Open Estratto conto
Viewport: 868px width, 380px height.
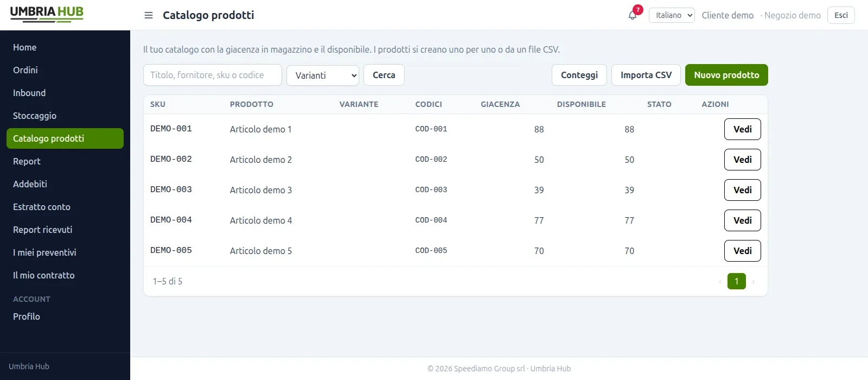click(65, 207)
